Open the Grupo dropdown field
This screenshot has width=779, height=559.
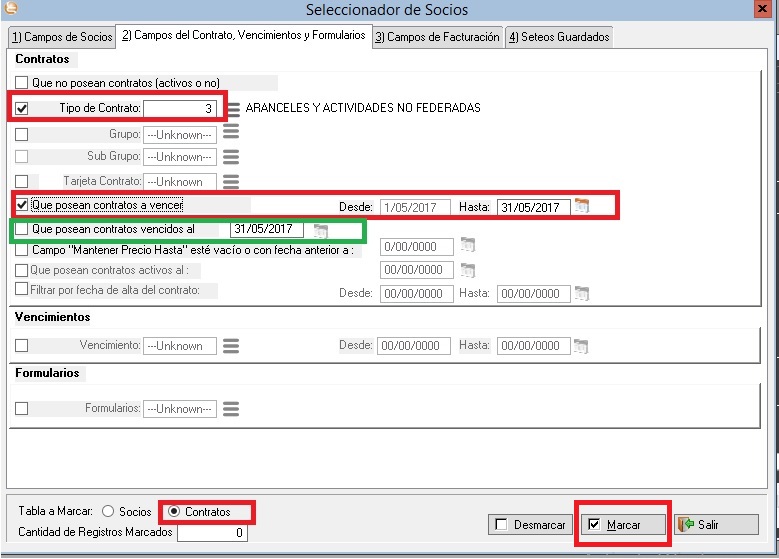point(180,134)
